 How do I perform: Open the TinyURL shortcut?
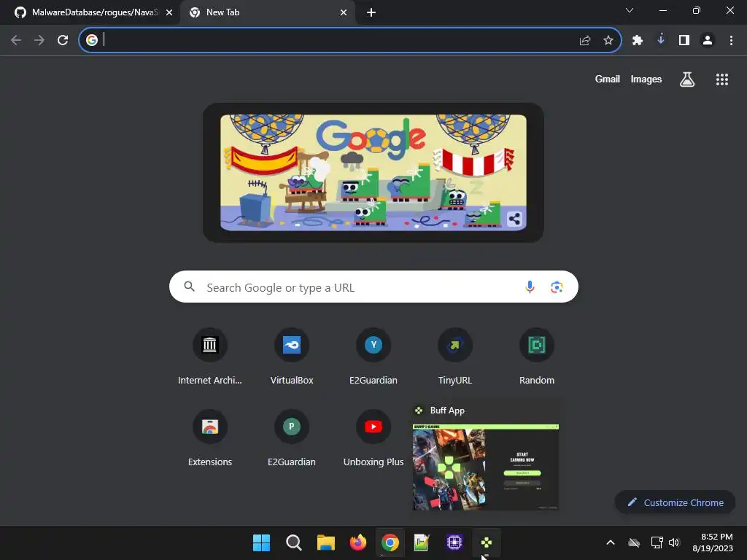point(455,357)
